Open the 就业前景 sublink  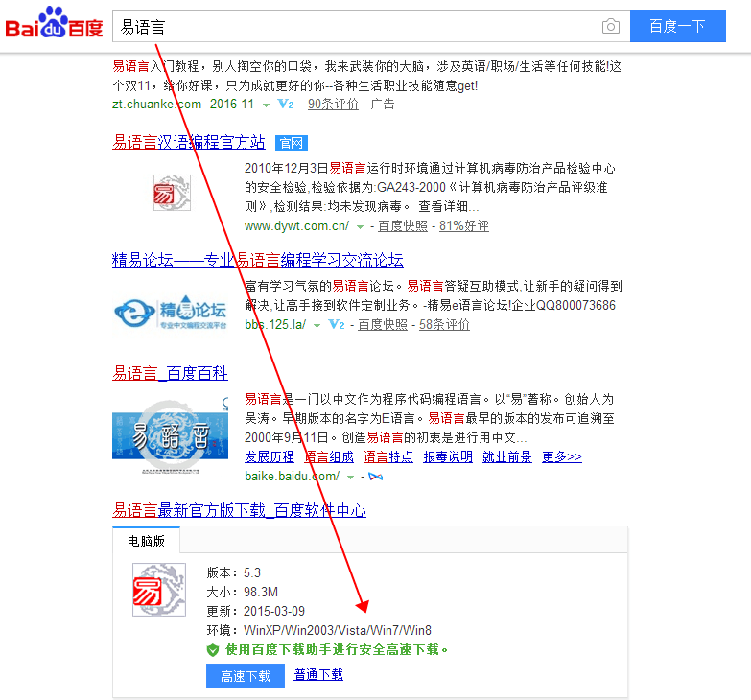pyautogui.click(x=507, y=456)
